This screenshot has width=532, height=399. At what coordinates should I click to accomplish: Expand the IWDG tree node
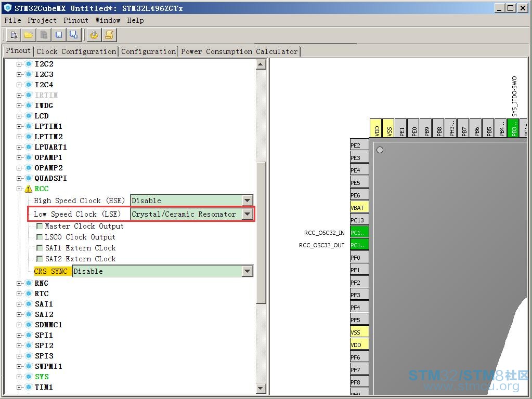pyautogui.click(x=19, y=105)
